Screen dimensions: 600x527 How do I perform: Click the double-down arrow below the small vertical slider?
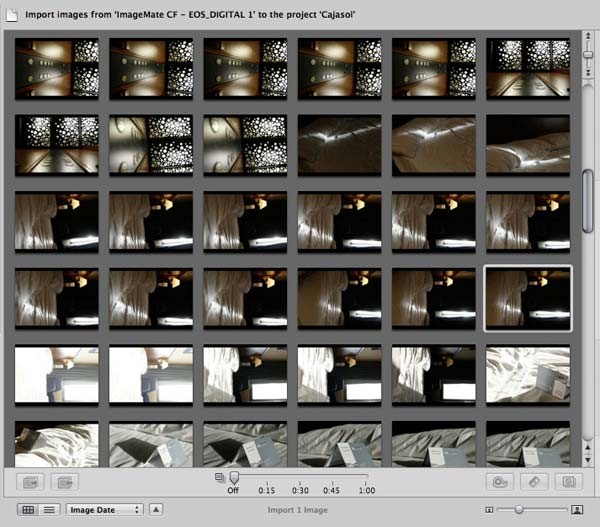[588, 72]
